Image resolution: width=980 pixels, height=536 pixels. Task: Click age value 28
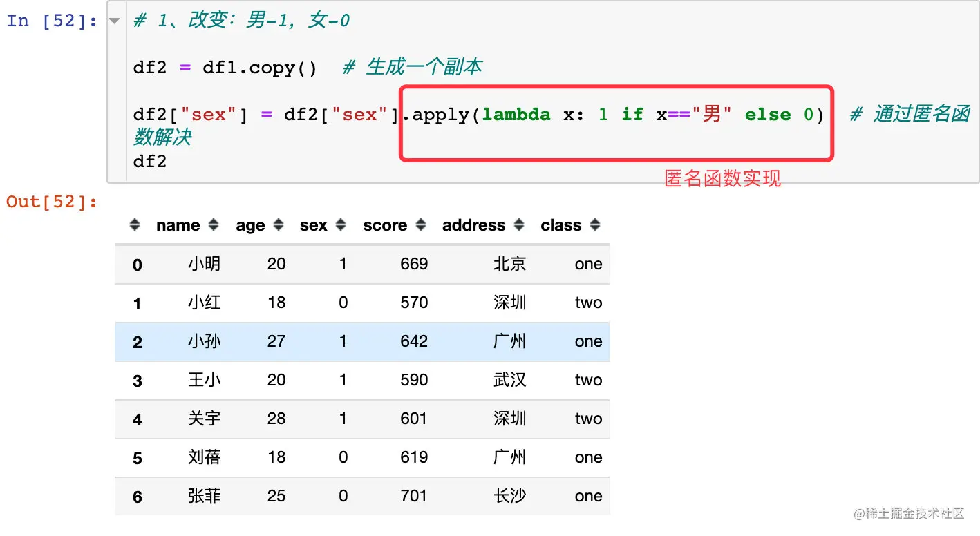[x=276, y=419]
